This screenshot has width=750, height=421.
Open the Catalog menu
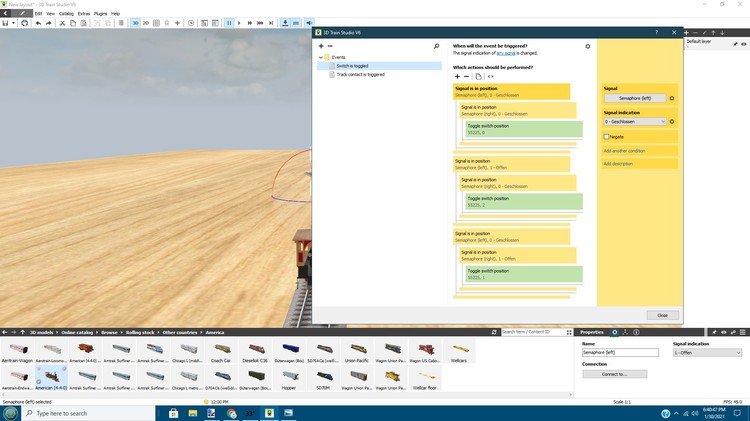tap(67, 13)
